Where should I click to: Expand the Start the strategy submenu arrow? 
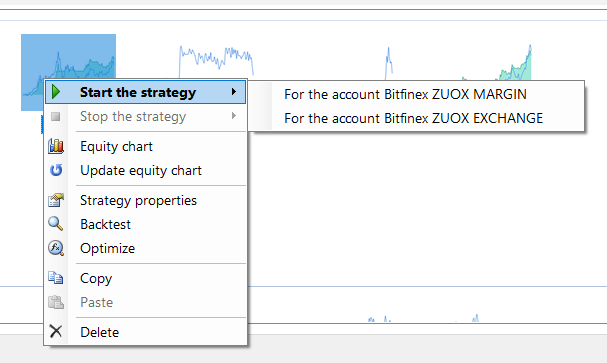point(233,92)
